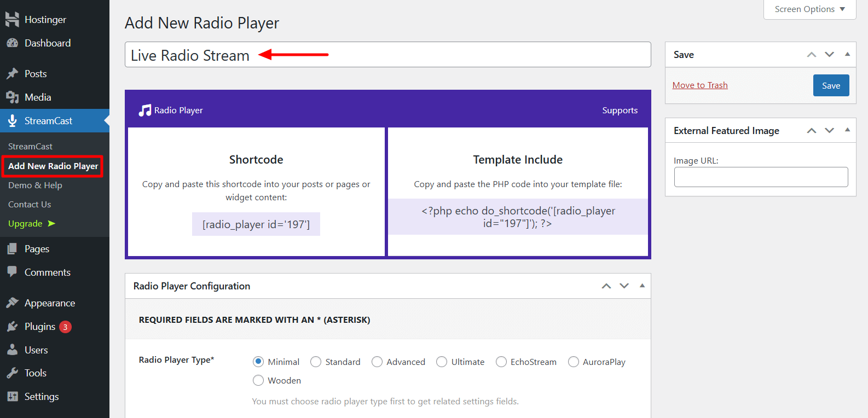The height and width of the screenshot is (418, 868).
Task: Click the Plugins plug icon
Action: tap(12, 326)
